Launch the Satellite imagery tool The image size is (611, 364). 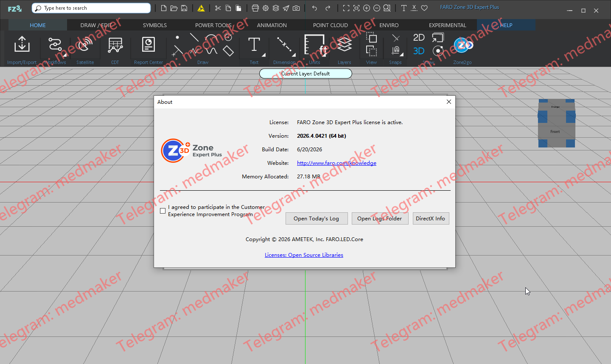[85, 44]
